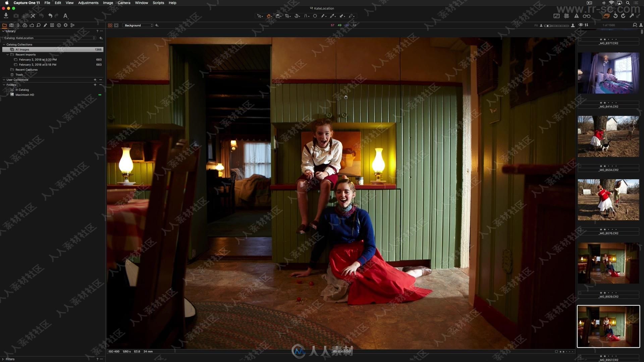Select the Crop cursor tool

tap(287, 16)
